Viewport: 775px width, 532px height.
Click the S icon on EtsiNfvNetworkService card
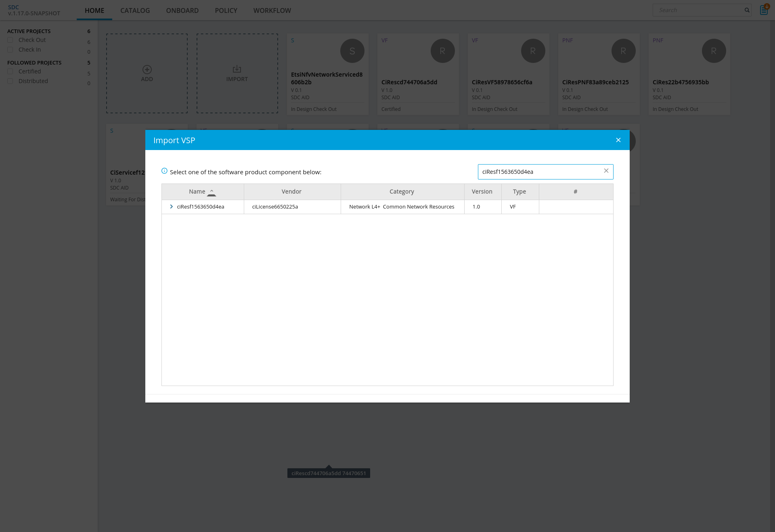click(x=352, y=51)
